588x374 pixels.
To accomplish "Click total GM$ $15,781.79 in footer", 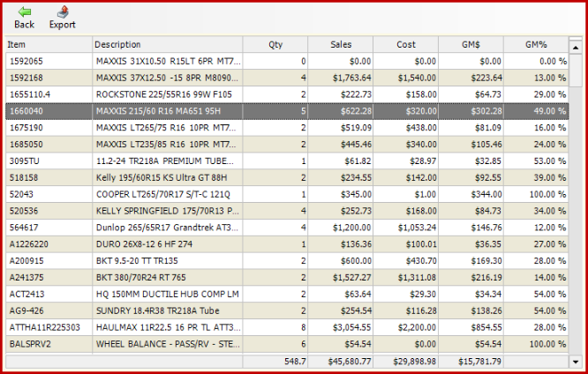I will 480,362.
